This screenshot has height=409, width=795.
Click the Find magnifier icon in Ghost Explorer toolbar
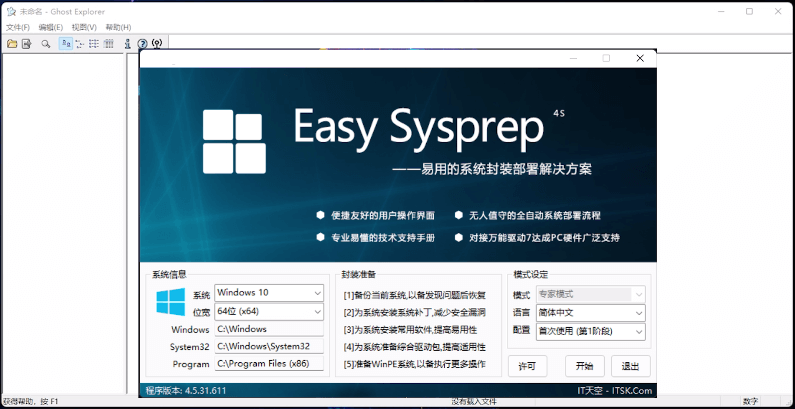point(46,44)
